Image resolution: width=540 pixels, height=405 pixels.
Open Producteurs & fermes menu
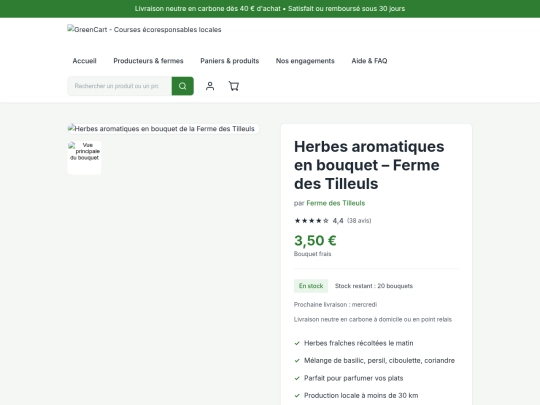148,61
